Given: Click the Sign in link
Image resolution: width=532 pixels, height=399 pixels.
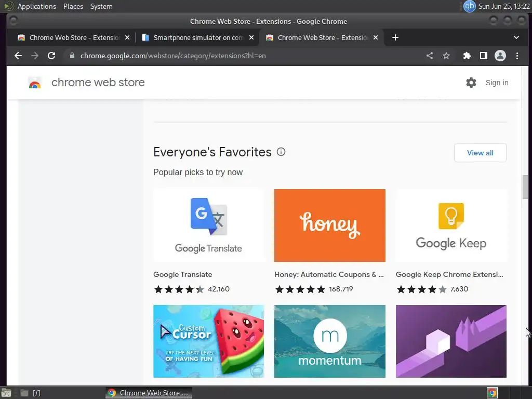Looking at the screenshot, I should [497, 83].
